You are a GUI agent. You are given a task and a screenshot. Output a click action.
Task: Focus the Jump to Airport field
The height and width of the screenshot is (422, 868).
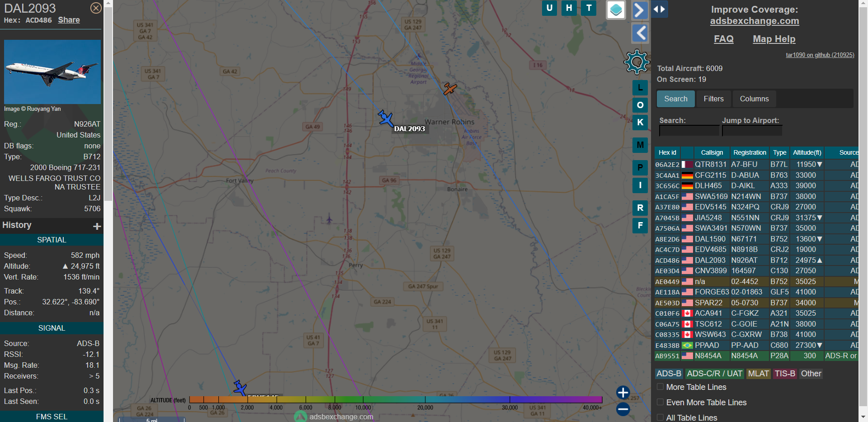pyautogui.click(x=752, y=131)
